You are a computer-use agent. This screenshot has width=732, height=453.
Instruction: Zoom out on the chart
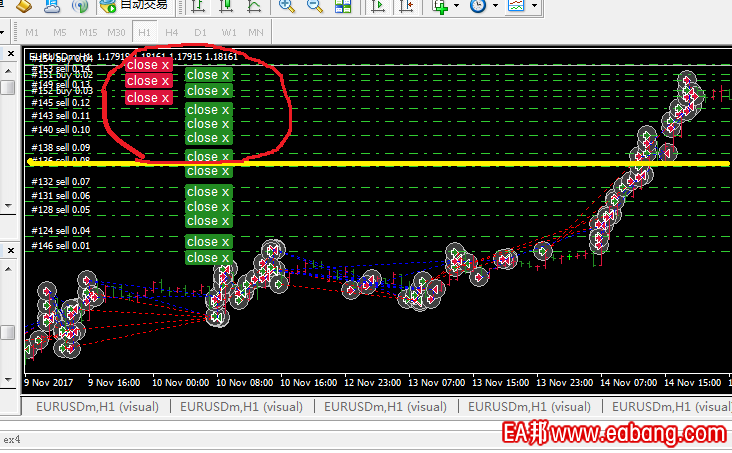click(314, 7)
